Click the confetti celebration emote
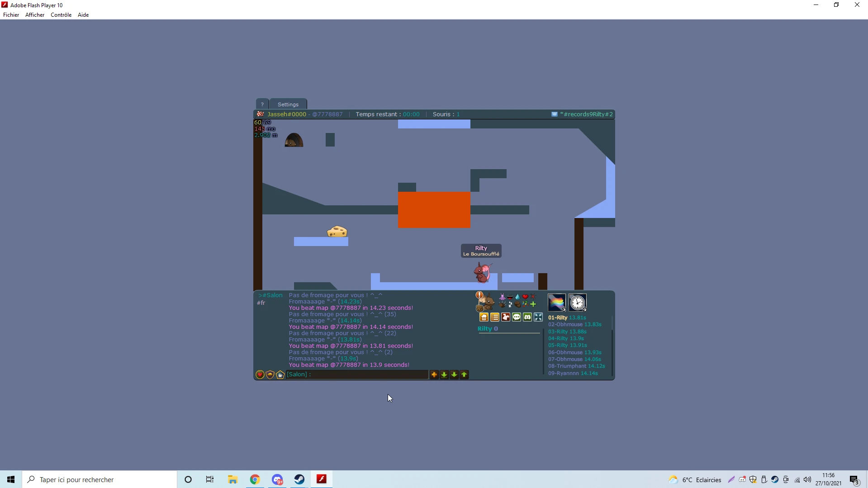The height and width of the screenshot is (488, 868). [x=525, y=304]
